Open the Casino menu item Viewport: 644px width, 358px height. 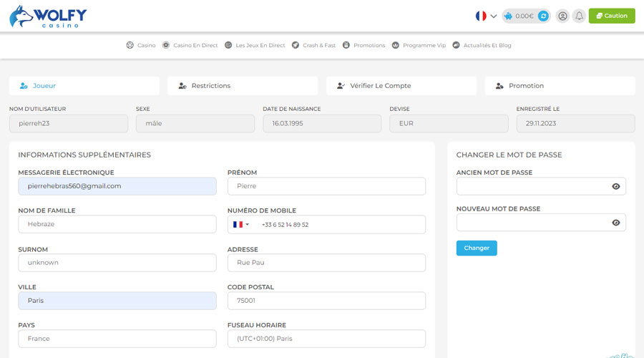pos(141,45)
